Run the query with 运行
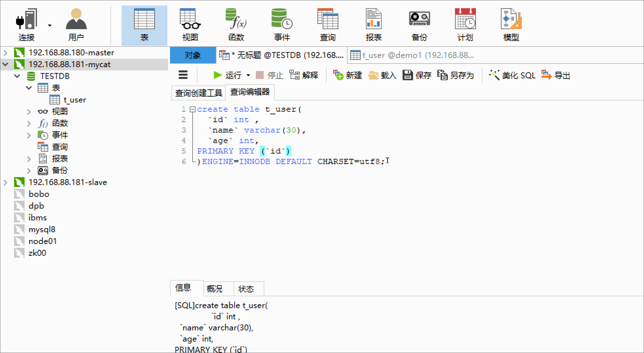The height and width of the screenshot is (353, 644). (227, 75)
